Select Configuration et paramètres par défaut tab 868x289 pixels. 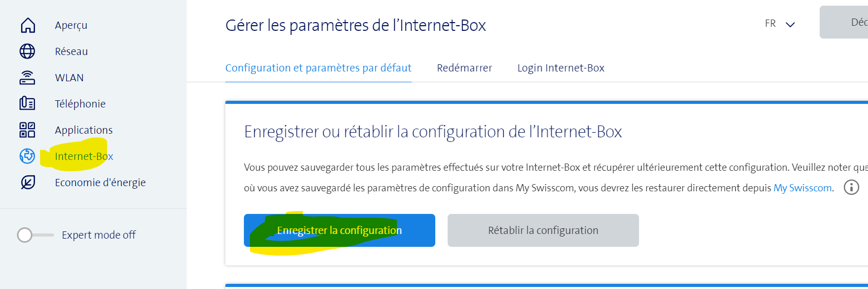coord(318,68)
